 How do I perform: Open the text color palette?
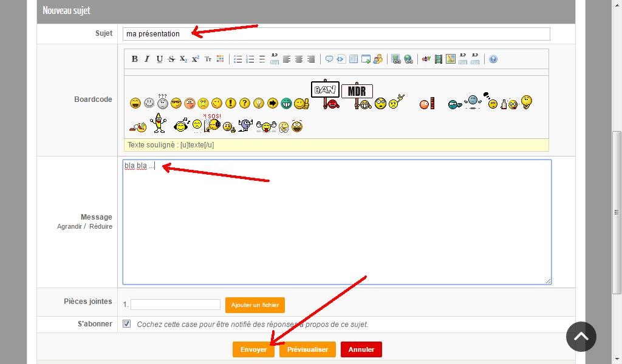pos(220,59)
